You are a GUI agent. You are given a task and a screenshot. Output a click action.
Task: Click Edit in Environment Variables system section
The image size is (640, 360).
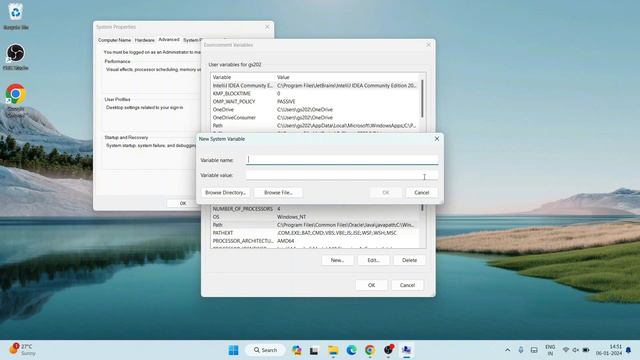pyautogui.click(x=373, y=260)
